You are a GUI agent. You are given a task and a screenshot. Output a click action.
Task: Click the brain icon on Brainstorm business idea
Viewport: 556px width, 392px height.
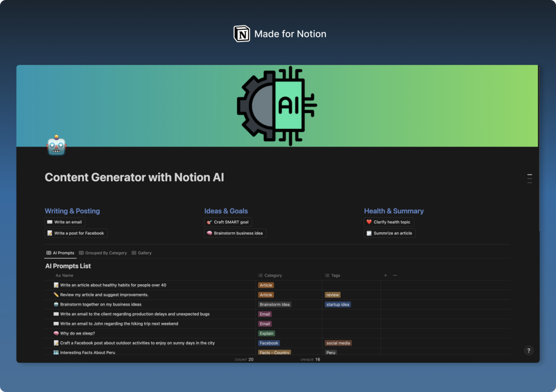tap(209, 233)
